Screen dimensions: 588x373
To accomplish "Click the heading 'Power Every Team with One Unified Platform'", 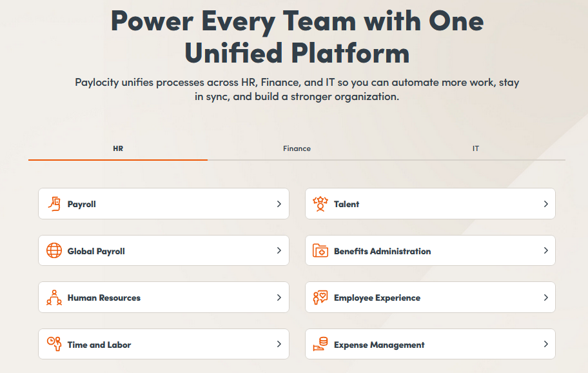I will pos(297,37).
